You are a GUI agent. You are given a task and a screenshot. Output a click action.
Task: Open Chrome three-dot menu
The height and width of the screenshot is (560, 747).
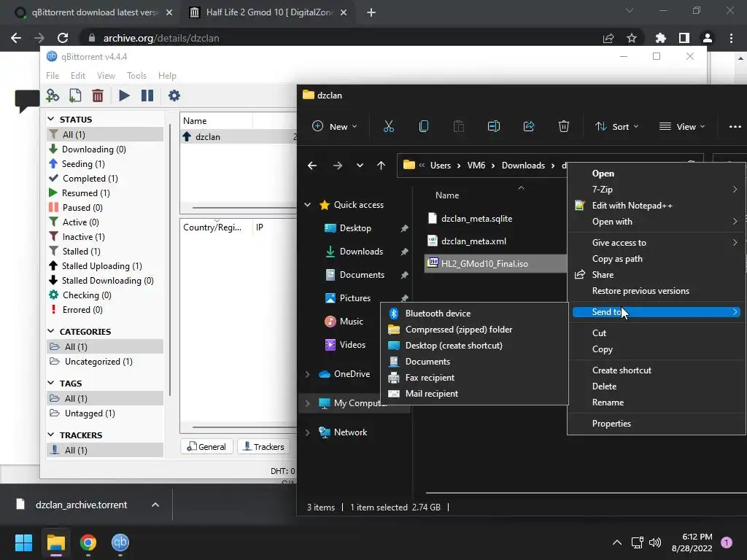click(x=731, y=38)
